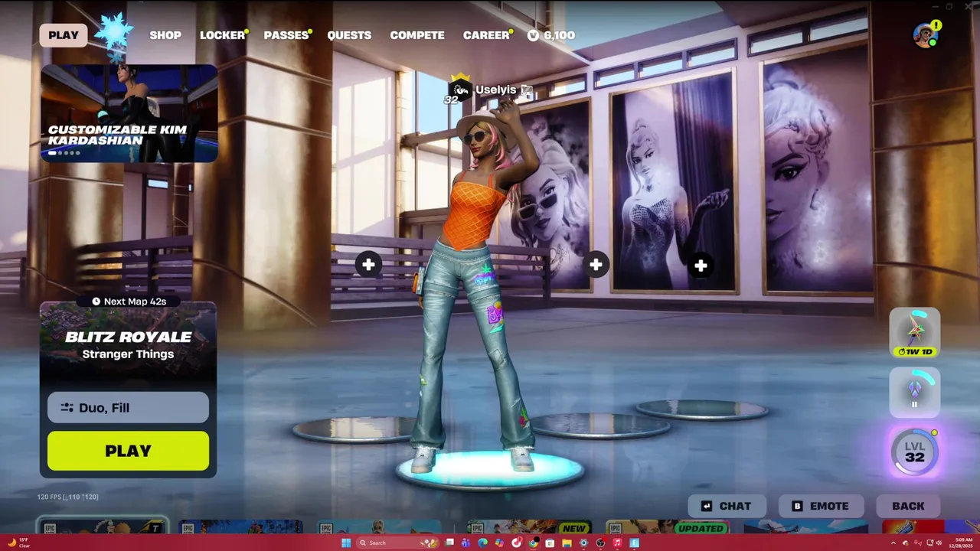Screen dimensions: 980x551
Task: Change the Duo, Fill party mode
Action: tap(128, 408)
